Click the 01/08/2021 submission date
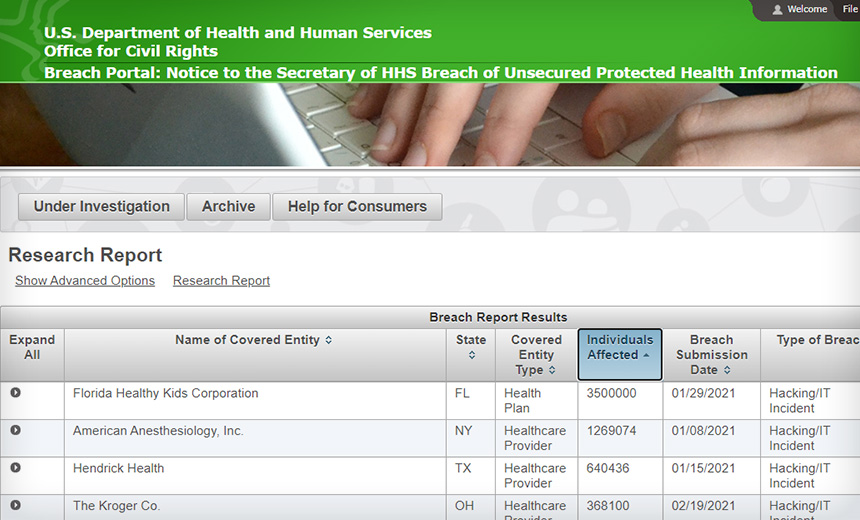 click(703, 431)
